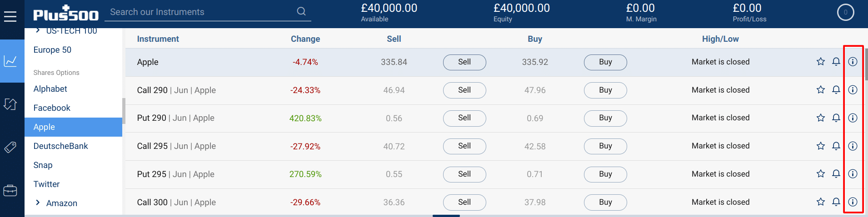Screen dimensions: 868x217
Task: Star the Put 290 Jun Apple option
Action: [821, 118]
